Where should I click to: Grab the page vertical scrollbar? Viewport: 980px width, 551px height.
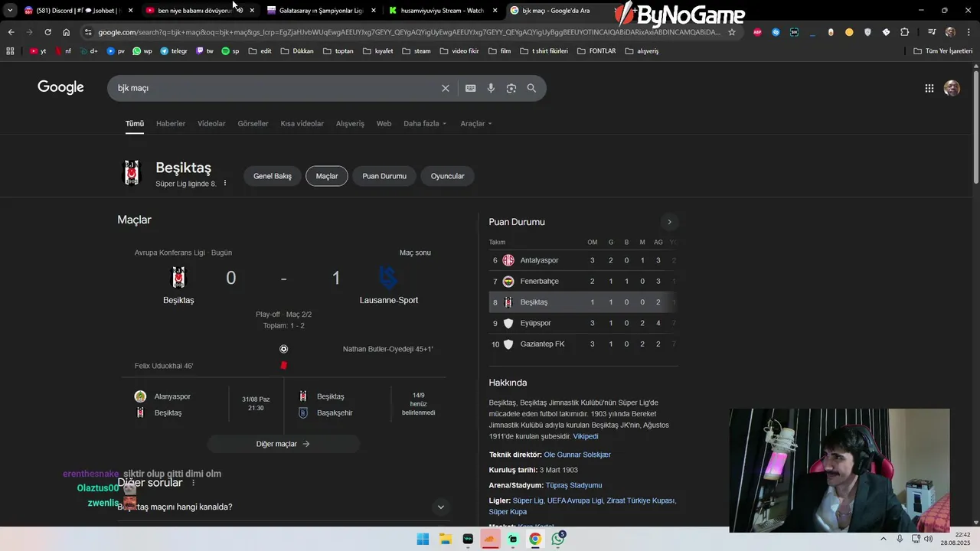(975, 126)
